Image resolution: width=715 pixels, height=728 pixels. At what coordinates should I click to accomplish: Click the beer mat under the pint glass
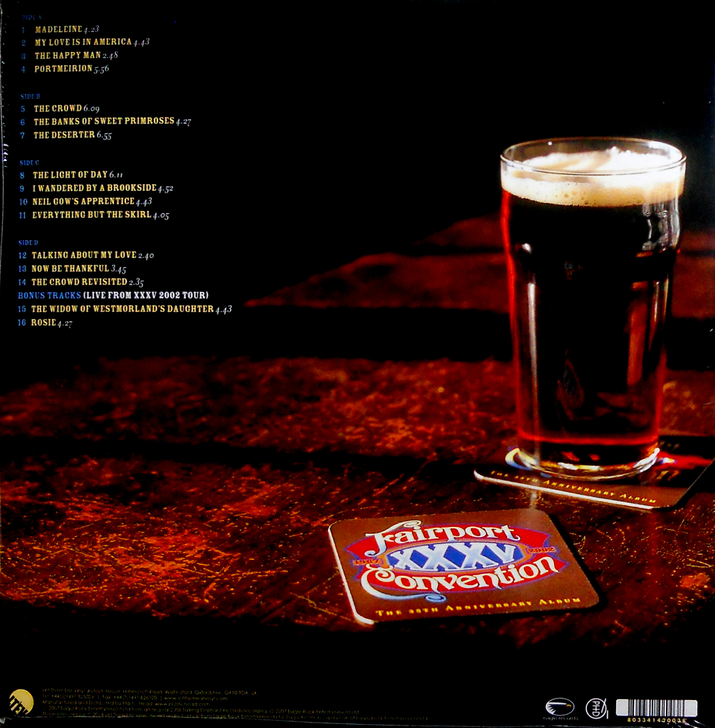592,477
